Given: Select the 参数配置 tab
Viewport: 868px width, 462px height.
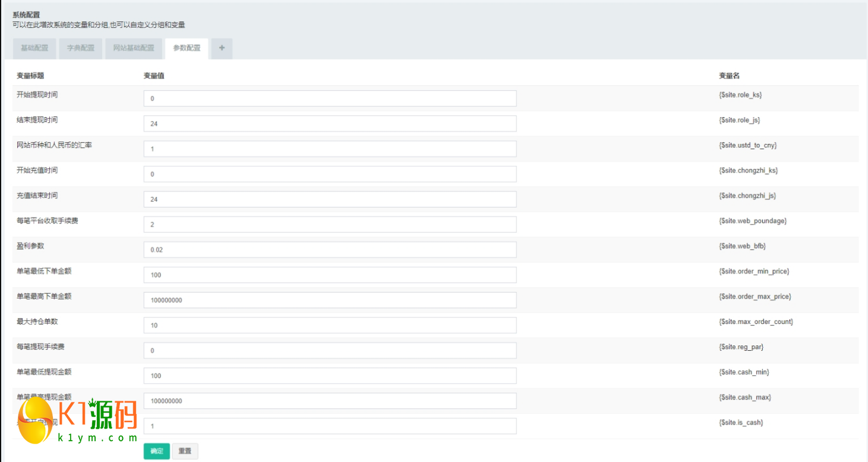Looking at the screenshot, I should pyautogui.click(x=187, y=48).
